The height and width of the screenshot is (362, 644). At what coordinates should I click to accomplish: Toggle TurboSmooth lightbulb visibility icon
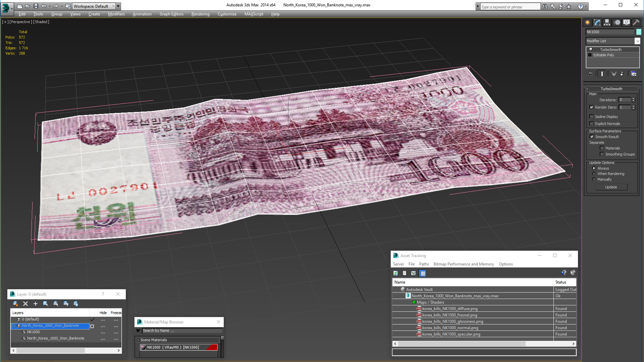coord(591,50)
